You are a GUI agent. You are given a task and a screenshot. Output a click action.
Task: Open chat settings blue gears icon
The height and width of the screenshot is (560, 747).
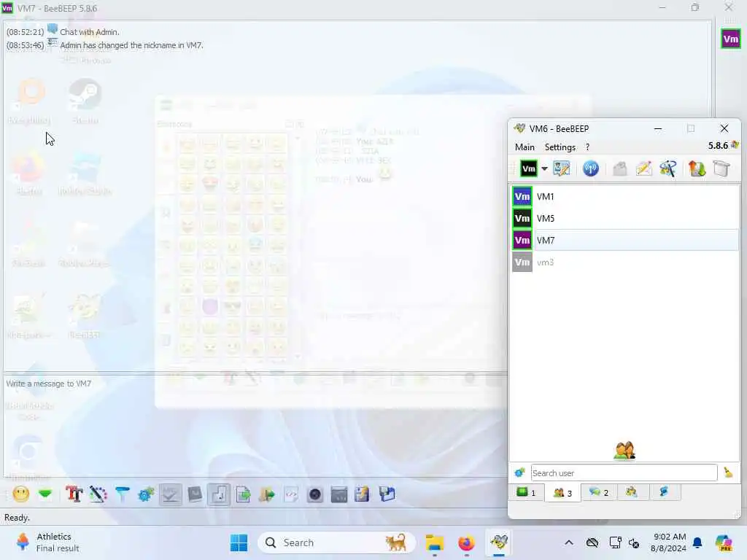tap(146, 494)
